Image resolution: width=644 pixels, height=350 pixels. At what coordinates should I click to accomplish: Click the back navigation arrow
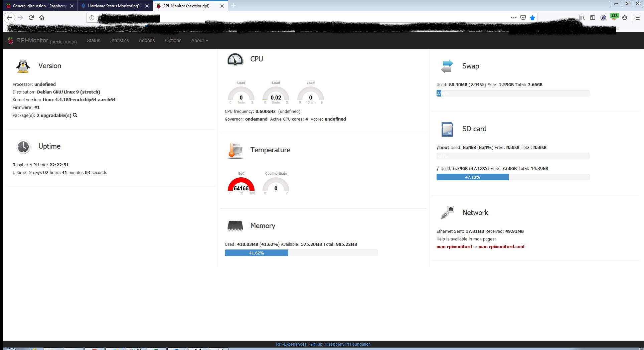click(9, 18)
